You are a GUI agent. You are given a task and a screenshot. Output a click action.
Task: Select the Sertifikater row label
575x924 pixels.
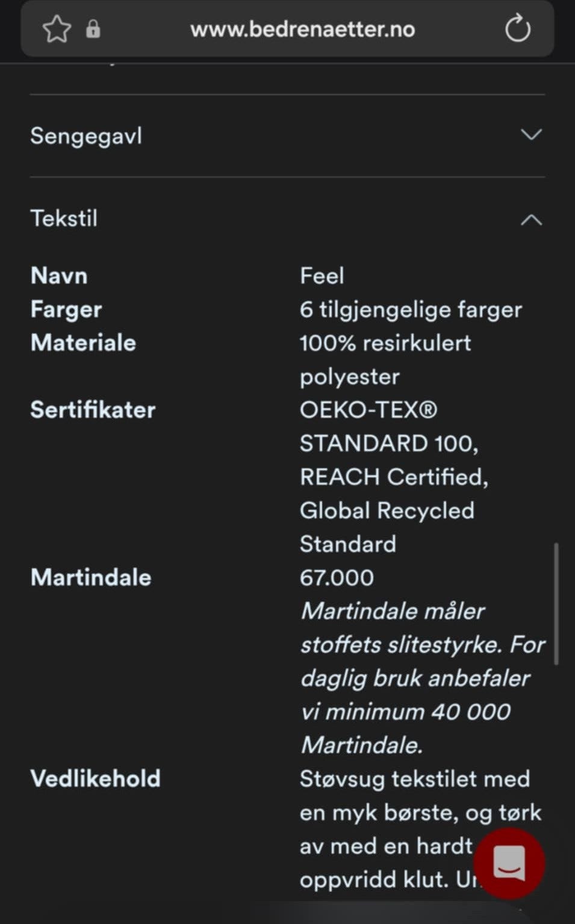tap(93, 410)
